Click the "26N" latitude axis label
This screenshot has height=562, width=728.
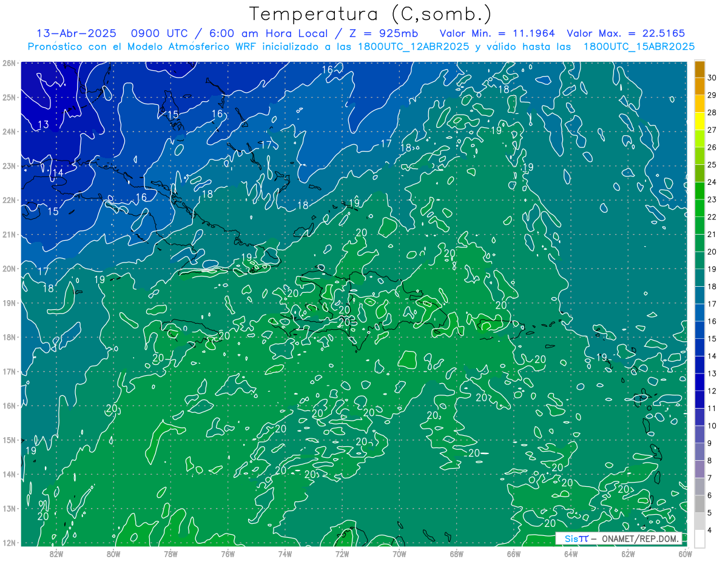point(8,63)
